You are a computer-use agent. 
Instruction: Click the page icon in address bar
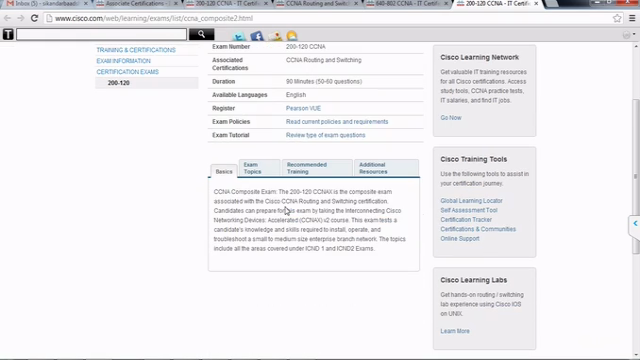click(x=49, y=18)
